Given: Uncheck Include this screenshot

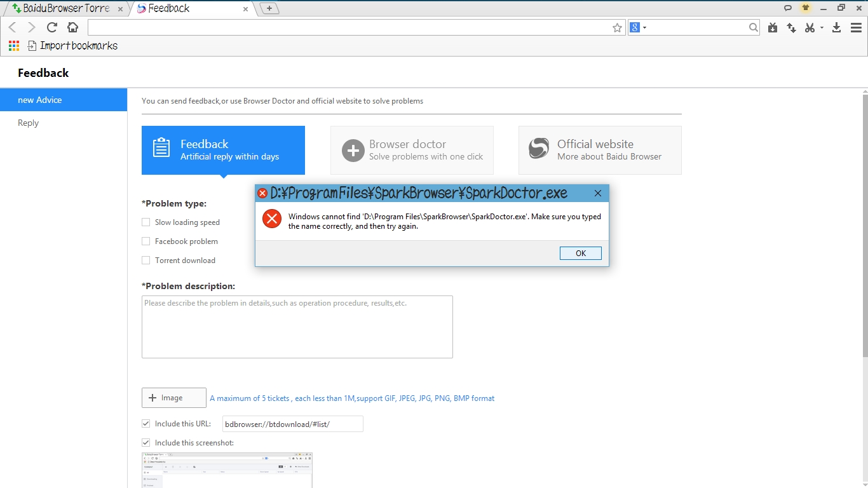Looking at the screenshot, I should 146,443.
